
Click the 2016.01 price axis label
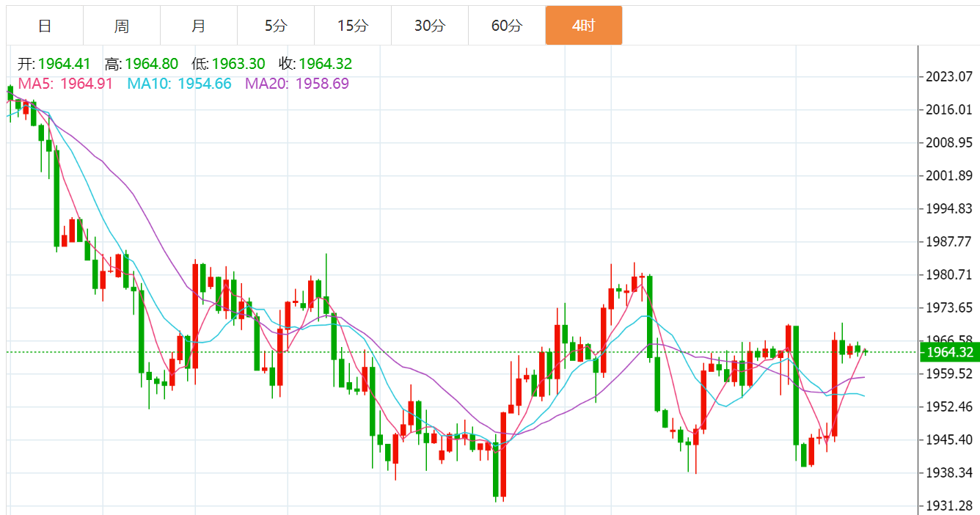(949, 109)
